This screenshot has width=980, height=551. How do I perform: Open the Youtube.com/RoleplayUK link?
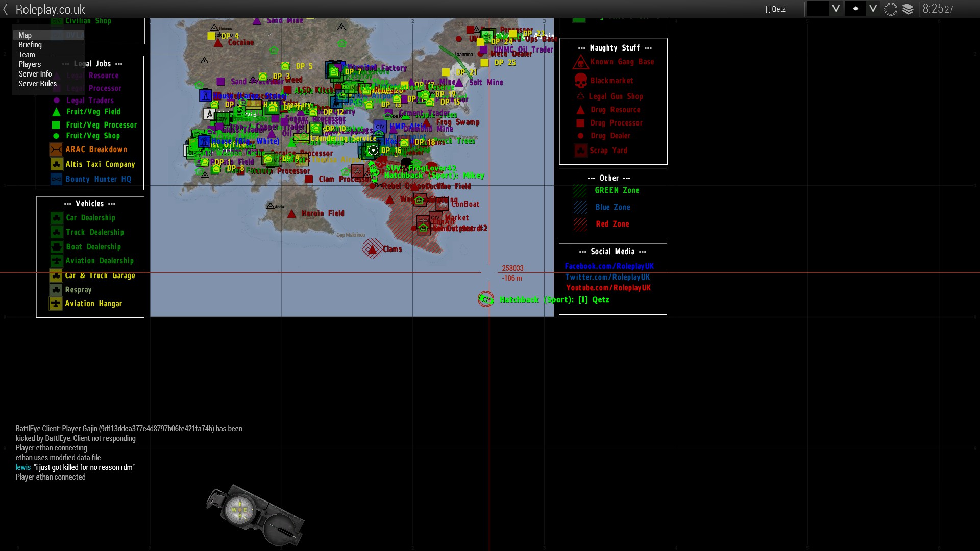click(608, 288)
